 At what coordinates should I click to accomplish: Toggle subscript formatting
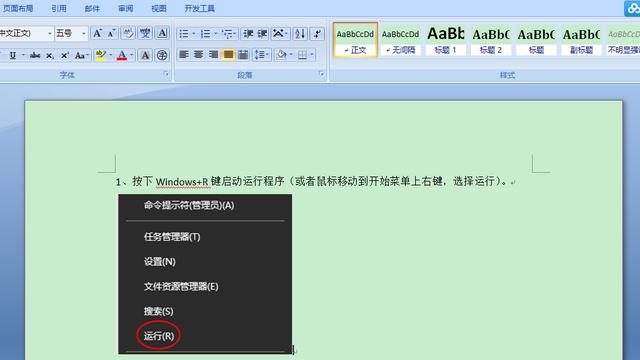pos(50,55)
